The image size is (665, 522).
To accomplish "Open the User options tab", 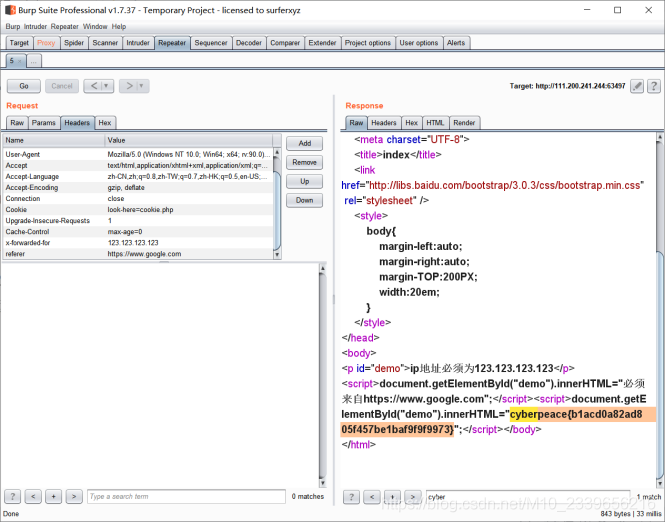I will coord(419,43).
